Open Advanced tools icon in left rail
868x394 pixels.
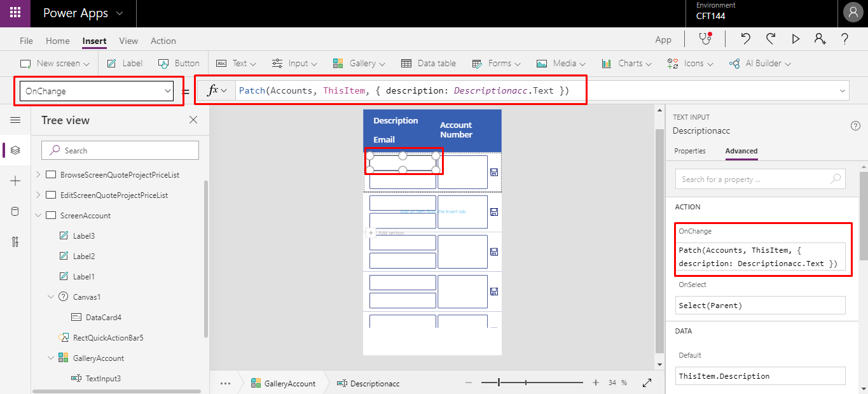(x=15, y=242)
